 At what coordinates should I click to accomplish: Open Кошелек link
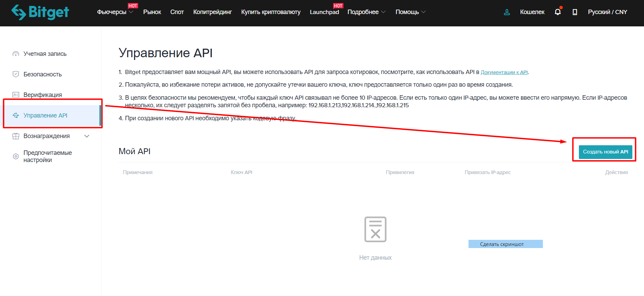pyautogui.click(x=532, y=12)
